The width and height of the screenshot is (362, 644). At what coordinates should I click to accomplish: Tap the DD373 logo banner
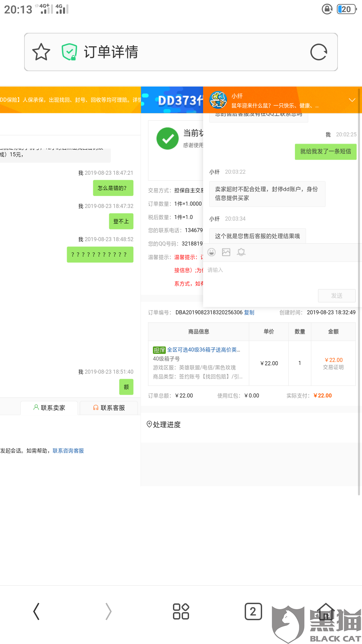coord(172,100)
